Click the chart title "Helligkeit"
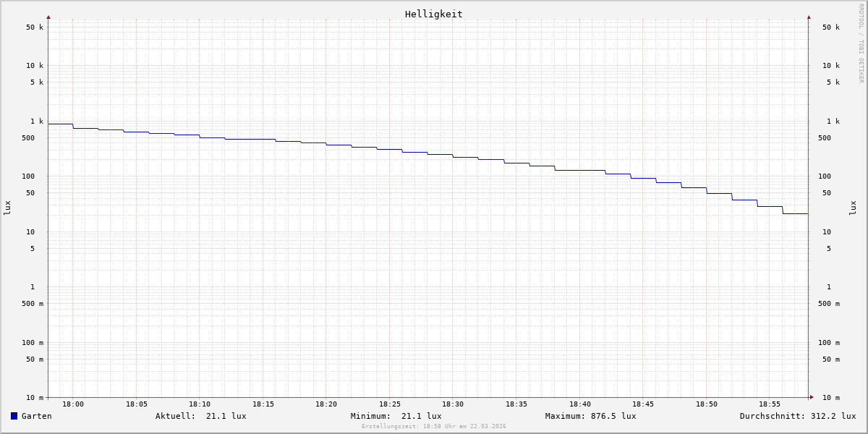This screenshot has width=868, height=434. pyautogui.click(x=434, y=14)
